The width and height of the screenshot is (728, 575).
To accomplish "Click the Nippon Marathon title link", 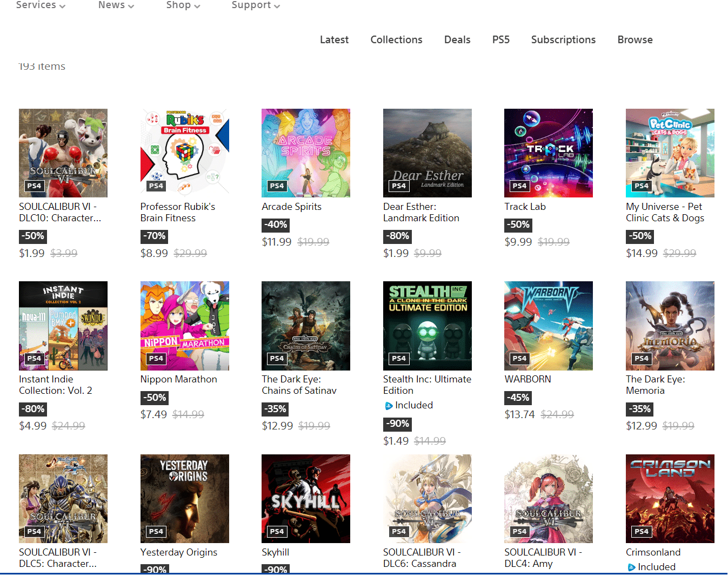I will click(178, 379).
